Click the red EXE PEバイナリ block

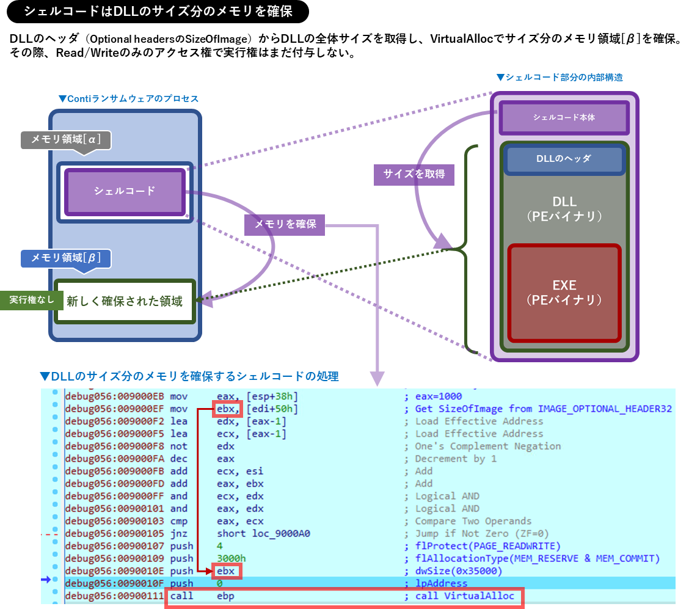pos(563,292)
